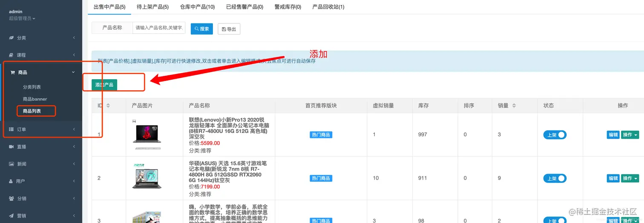644x223 pixels.
Task: Expand the 用户 chevron arrow
Action: (x=74, y=181)
